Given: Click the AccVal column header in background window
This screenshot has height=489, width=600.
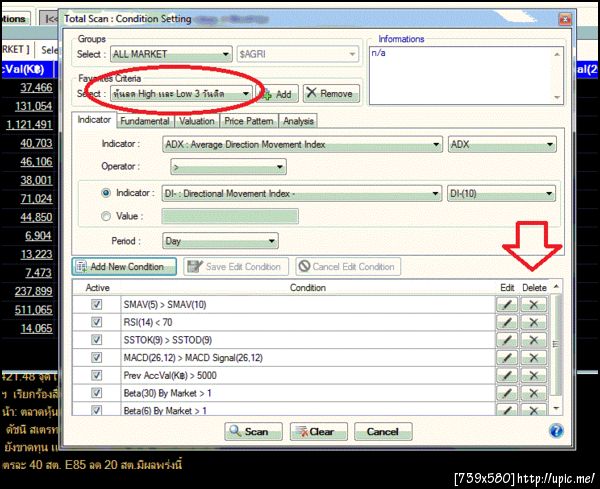Looking at the screenshot, I should pyautogui.click(x=27, y=69).
